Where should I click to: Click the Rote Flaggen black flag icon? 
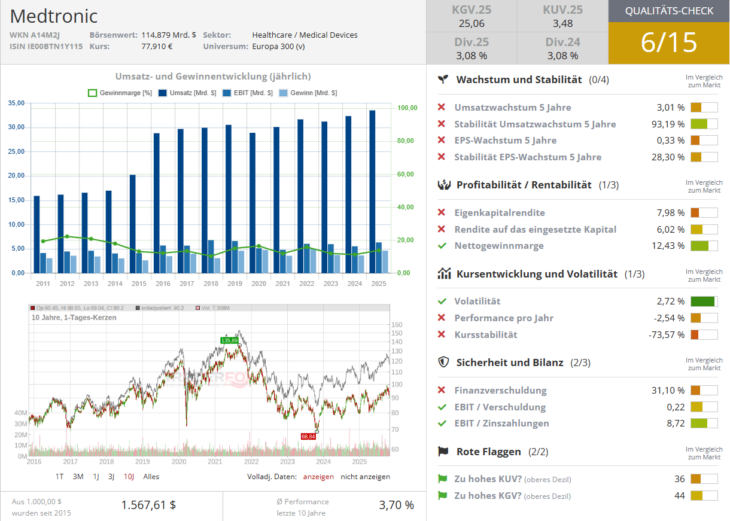[x=442, y=451]
